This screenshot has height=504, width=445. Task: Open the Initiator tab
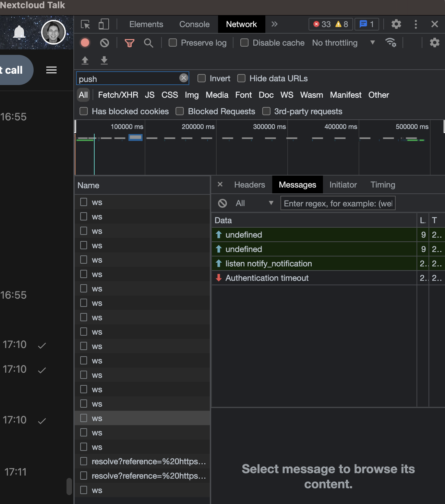pos(343,185)
